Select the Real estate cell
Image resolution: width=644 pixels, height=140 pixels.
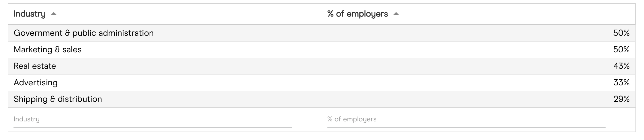(x=35, y=66)
